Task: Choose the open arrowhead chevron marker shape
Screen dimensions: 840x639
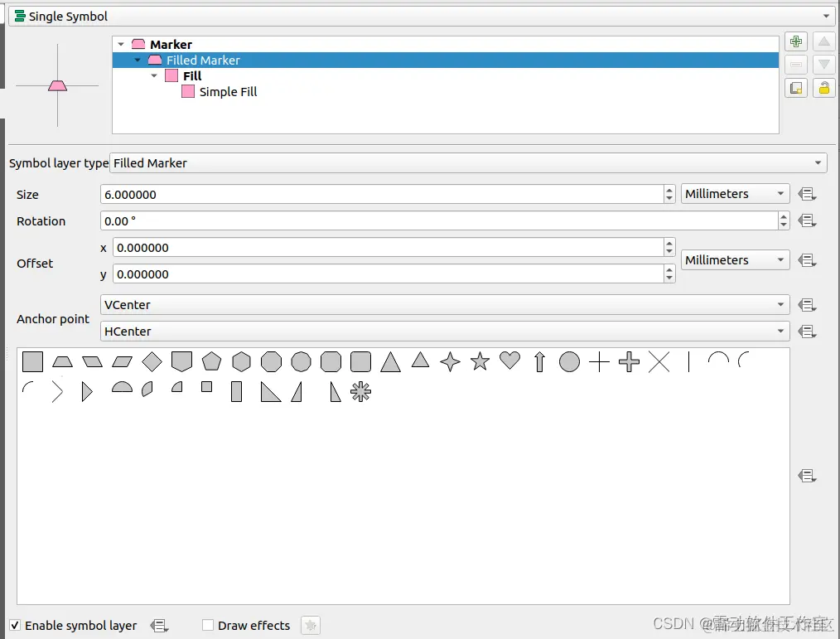Action: point(57,392)
